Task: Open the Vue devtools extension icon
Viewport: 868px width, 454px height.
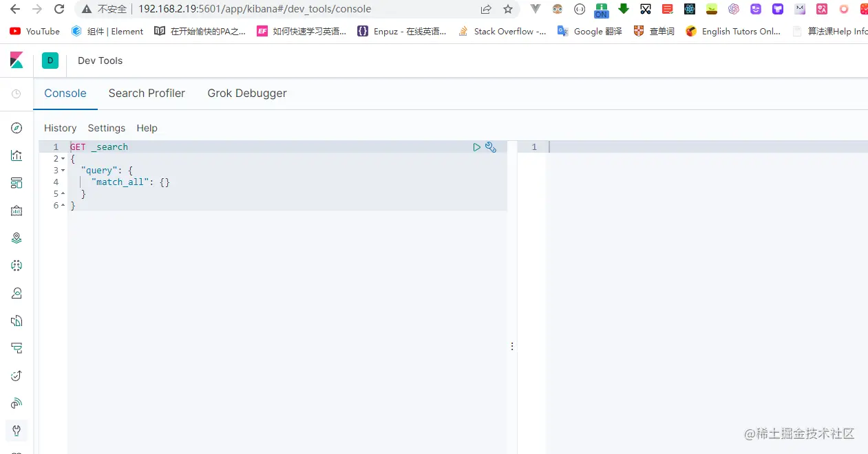Action: tap(535, 9)
